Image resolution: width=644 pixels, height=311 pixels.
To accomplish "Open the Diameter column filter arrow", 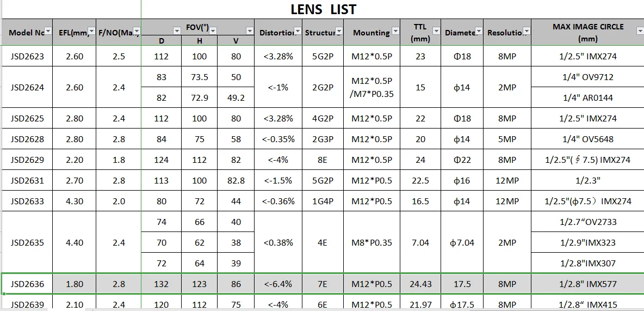I will [479, 32].
